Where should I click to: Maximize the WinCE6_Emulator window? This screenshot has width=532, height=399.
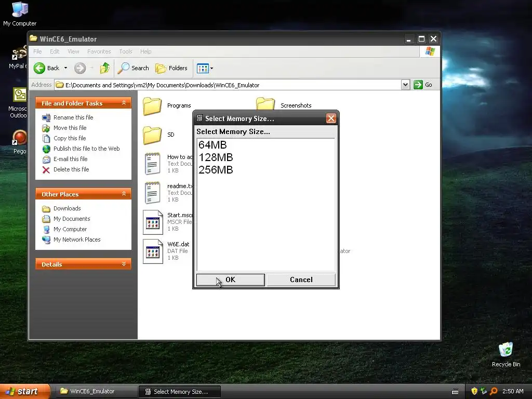(x=421, y=39)
